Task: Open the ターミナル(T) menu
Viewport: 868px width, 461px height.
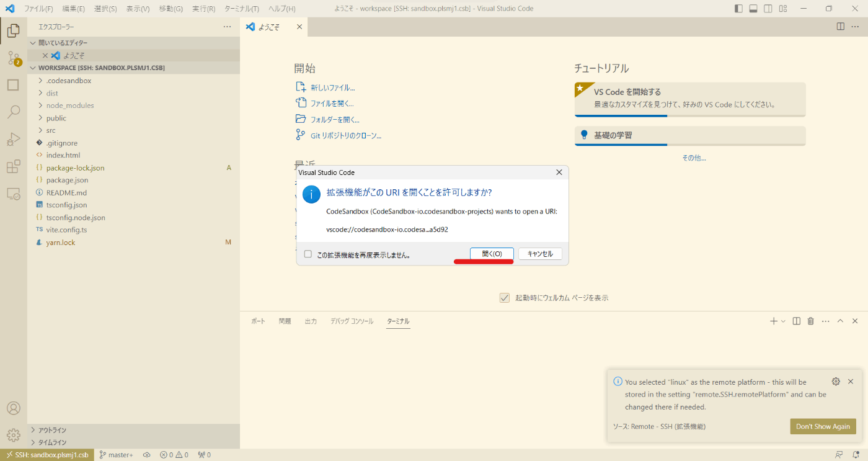Action: 242,9
